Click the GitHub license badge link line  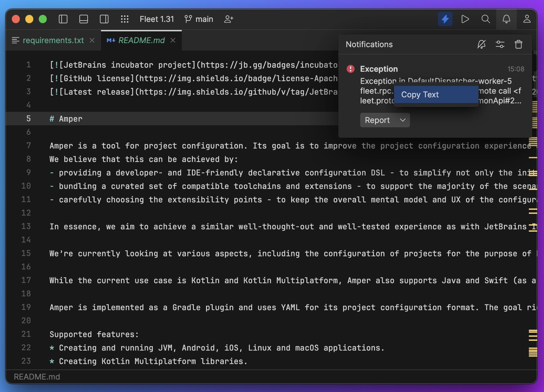pos(194,78)
